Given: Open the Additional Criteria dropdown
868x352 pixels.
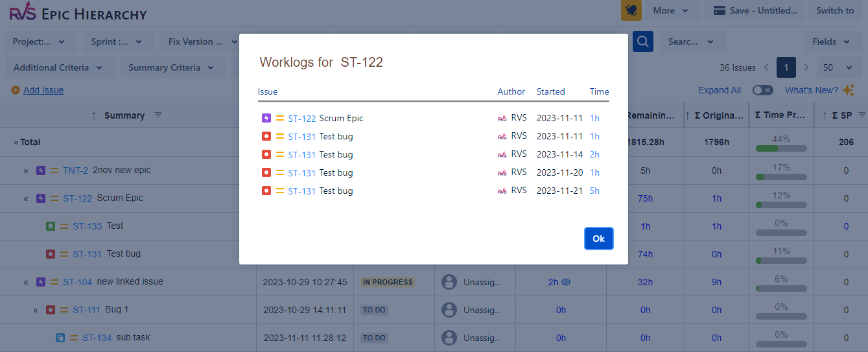Looking at the screenshot, I should (x=58, y=67).
